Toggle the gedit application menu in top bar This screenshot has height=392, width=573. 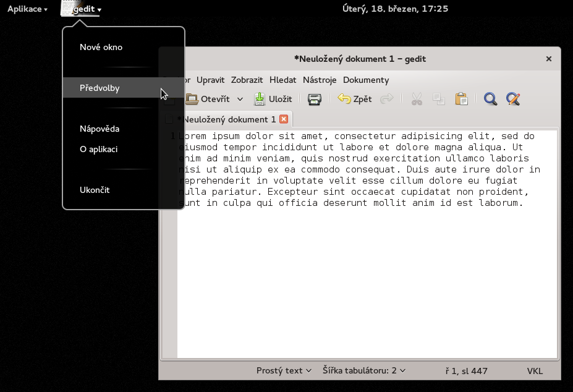[x=82, y=9]
